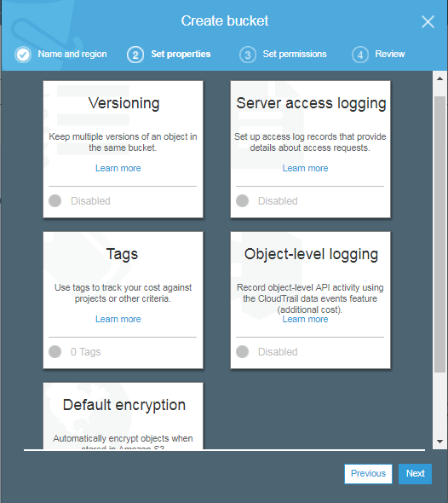Follow Learn more under Server access logging
The image size is (448, 503).
305,168
